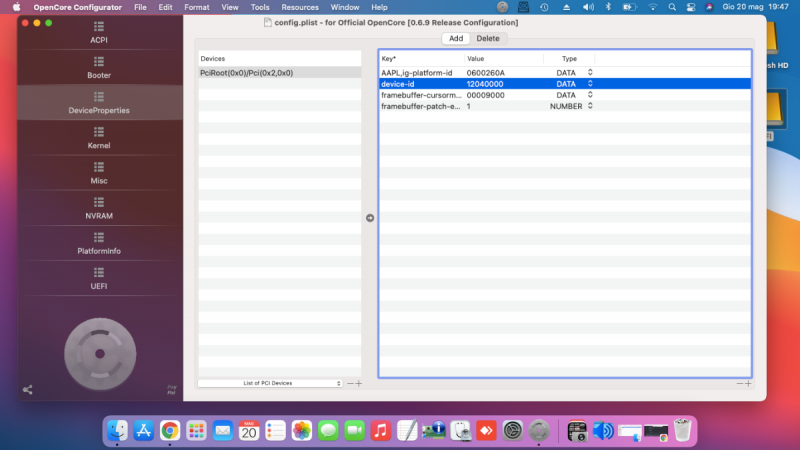Open Type selector for framebuffer-patch-enable row
Image resolution: width=800 pixels, height=450 pixels.
pyautogui.click(x=589, y=106)
